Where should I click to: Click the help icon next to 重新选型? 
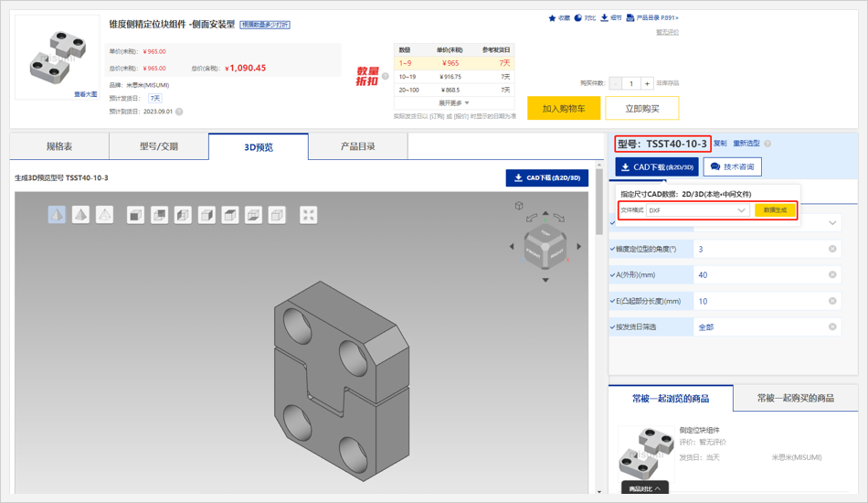(767, 144)
